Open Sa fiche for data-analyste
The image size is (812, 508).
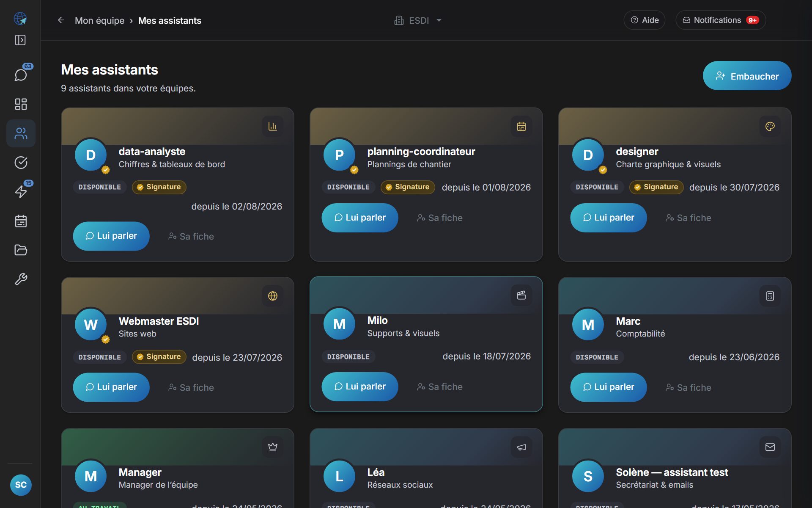point(191,236)
